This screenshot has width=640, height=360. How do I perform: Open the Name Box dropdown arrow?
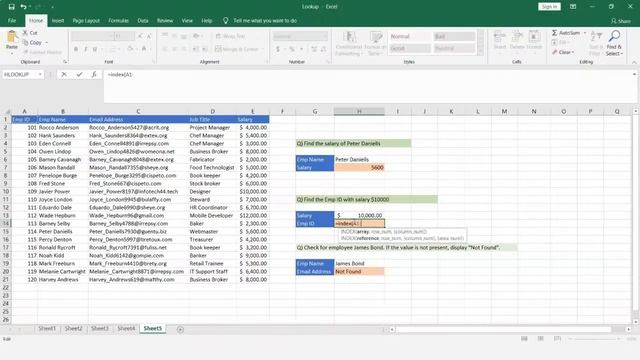click(x=40, y=74)
